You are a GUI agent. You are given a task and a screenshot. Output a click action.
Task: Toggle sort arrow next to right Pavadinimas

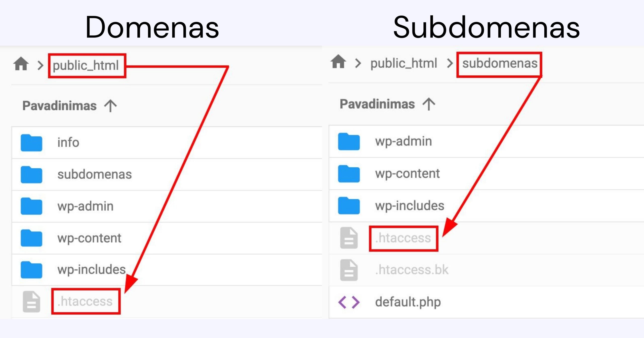pos(429,104)
